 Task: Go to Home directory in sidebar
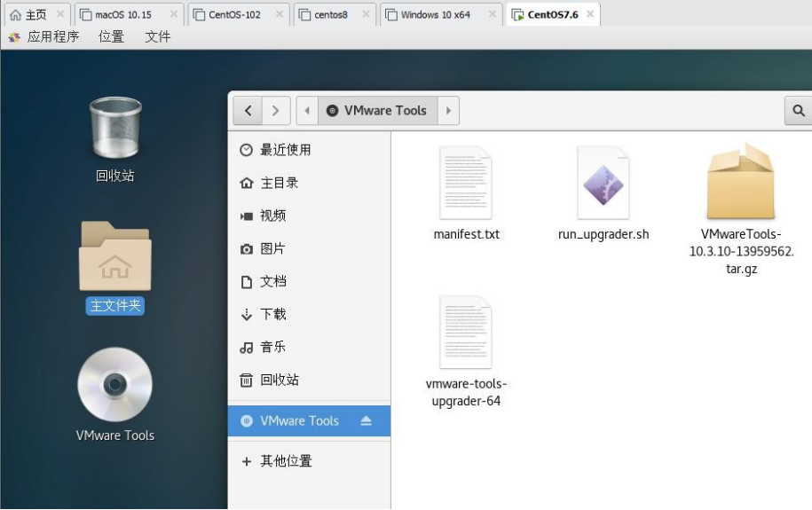tap(309, 183)
